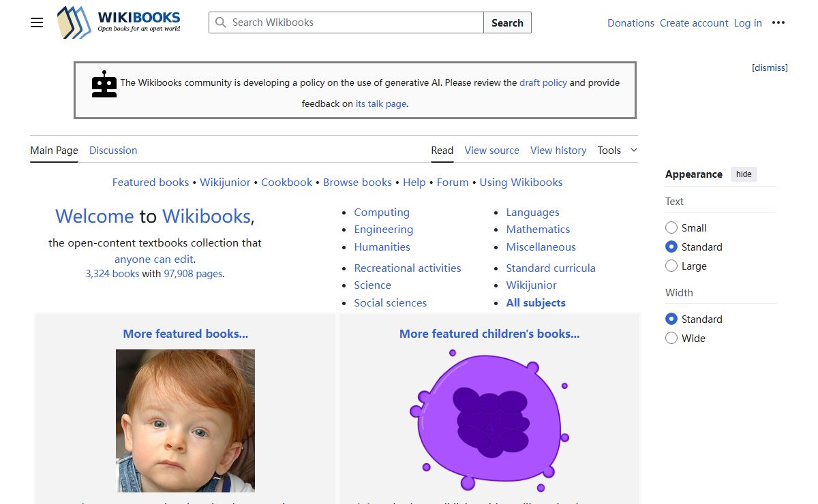Click Log in
This screenshot has height=504, width=818.
748,23
